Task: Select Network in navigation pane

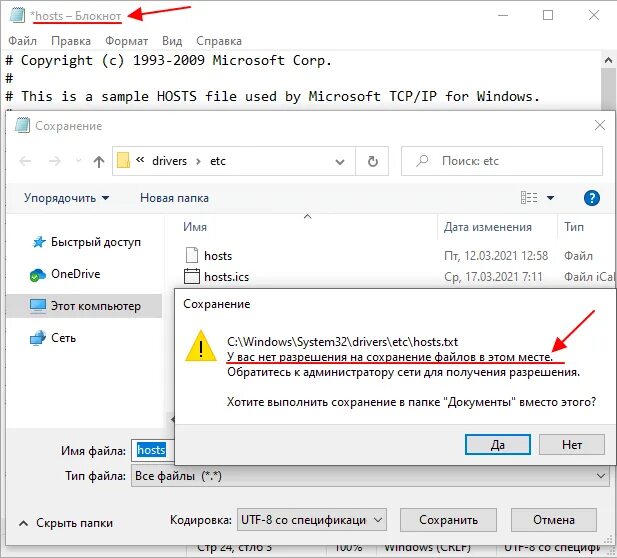Action: pos(63,338)
